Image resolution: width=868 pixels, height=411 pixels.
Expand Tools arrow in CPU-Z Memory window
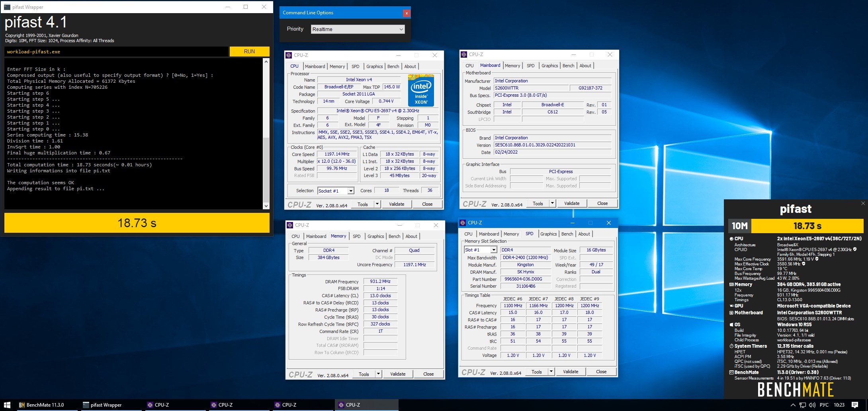click(378, 374)
